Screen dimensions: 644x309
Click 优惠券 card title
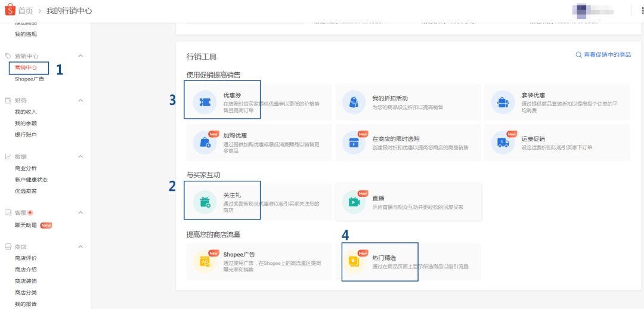(x=232, y=95)
